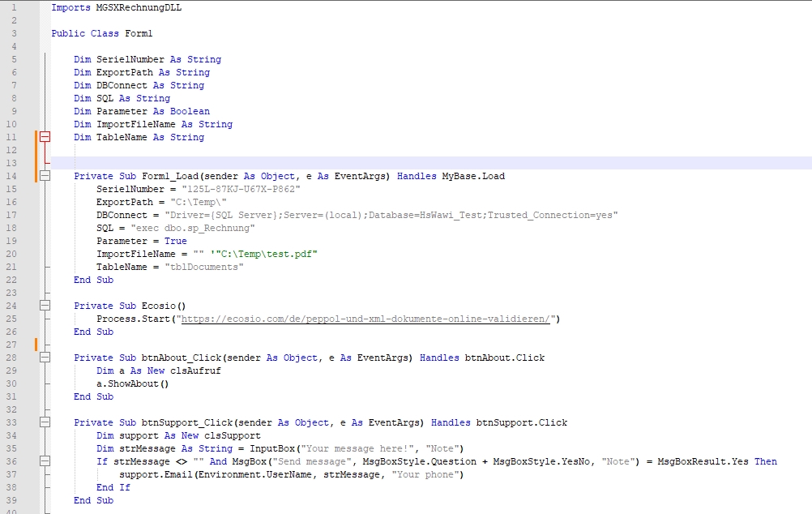Screen dimensions: 812x514
Task: Click "End Sub" on line 39
Action: click(94, 500)
